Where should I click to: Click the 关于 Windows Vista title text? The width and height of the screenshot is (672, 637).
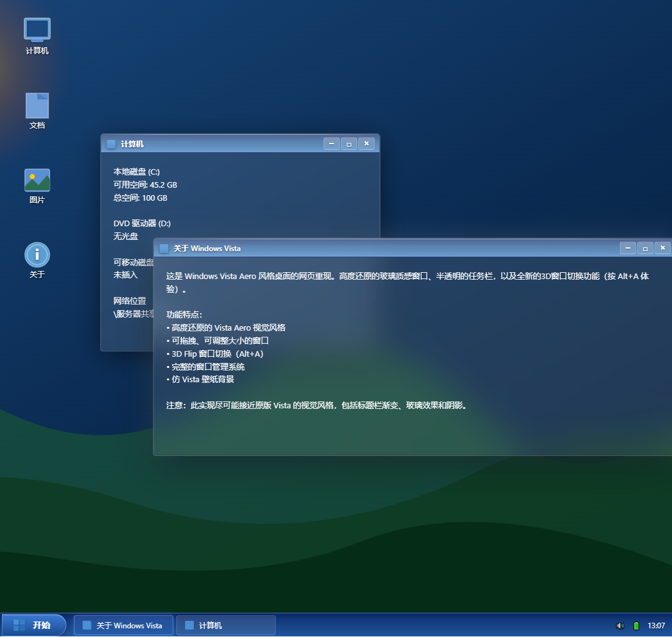tap(207, 249)
